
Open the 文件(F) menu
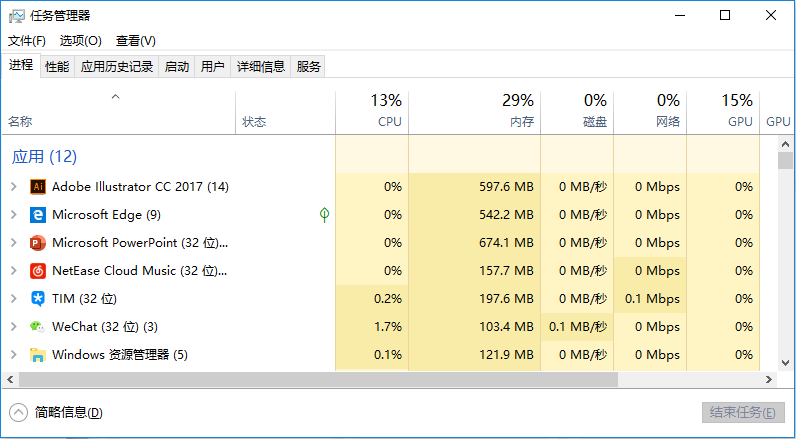(27, 41)
